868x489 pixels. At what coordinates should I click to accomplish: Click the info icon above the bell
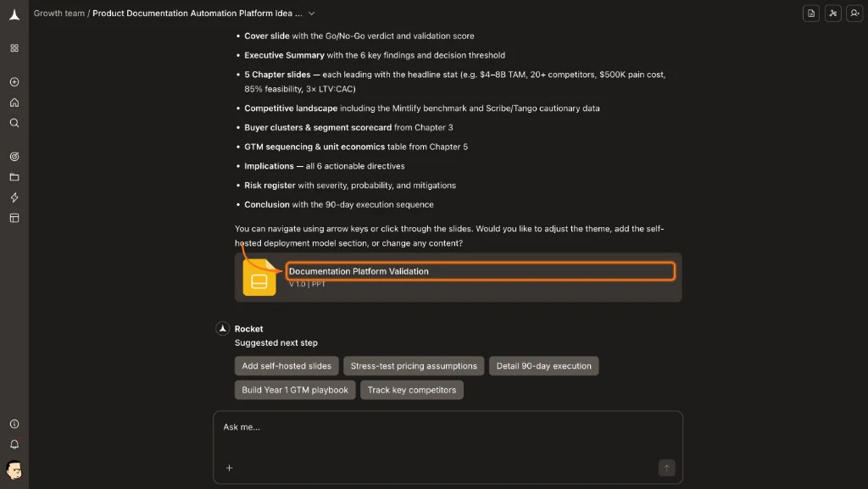point(14,424)
